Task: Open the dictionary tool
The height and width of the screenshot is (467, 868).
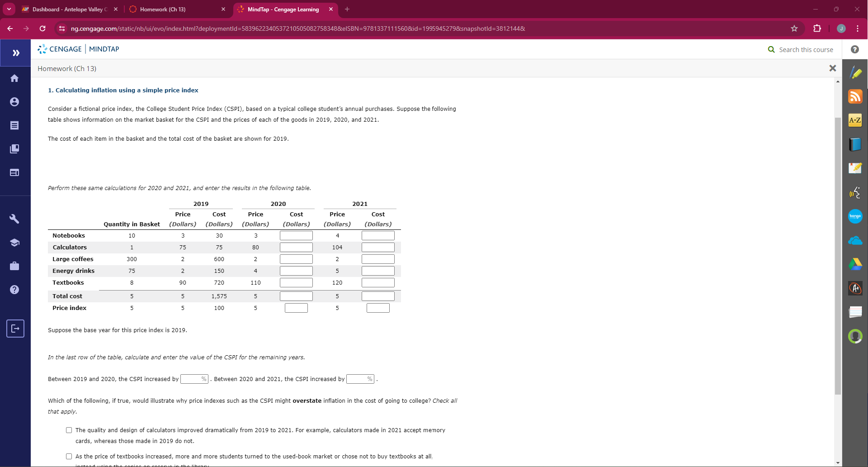Action: 855,144
